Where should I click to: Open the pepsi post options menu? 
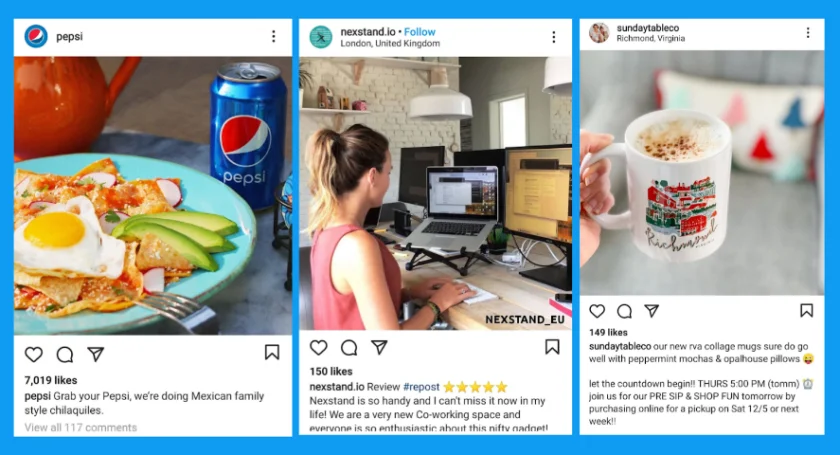(x=274, y=36)
